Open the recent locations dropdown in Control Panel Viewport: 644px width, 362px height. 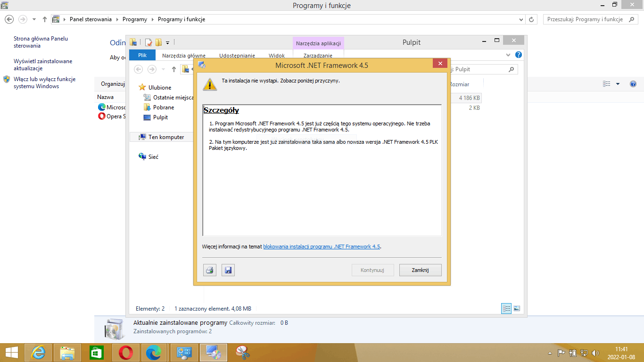[x=34, y=19]
